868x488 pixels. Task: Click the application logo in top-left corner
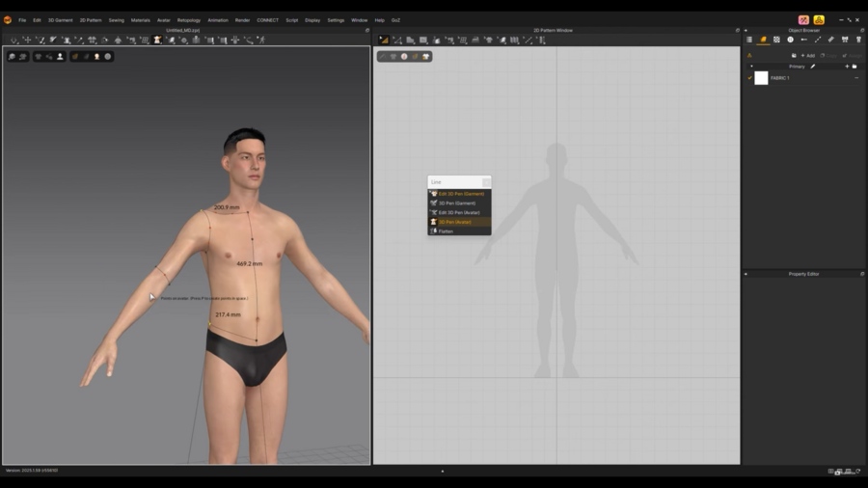click(x=8, y=19)
